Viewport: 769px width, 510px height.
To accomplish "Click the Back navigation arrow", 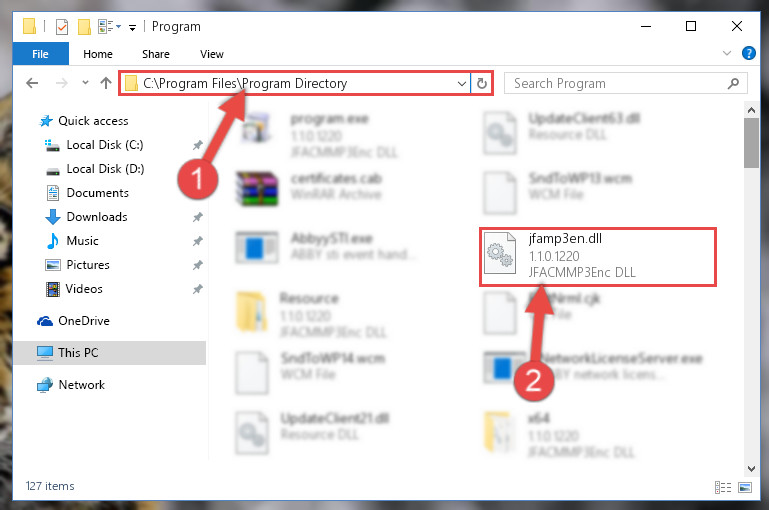I will tap(32, 83).
